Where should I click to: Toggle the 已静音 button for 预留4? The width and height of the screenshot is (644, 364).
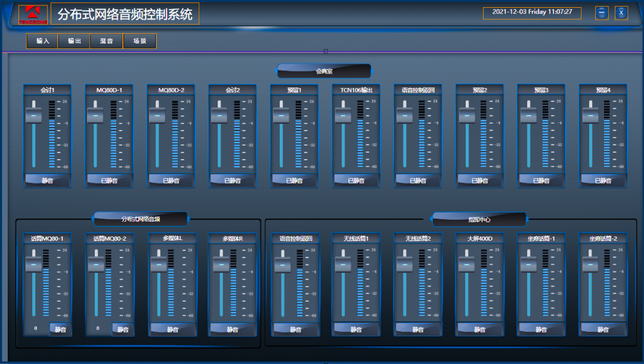(x=603, y=180)
